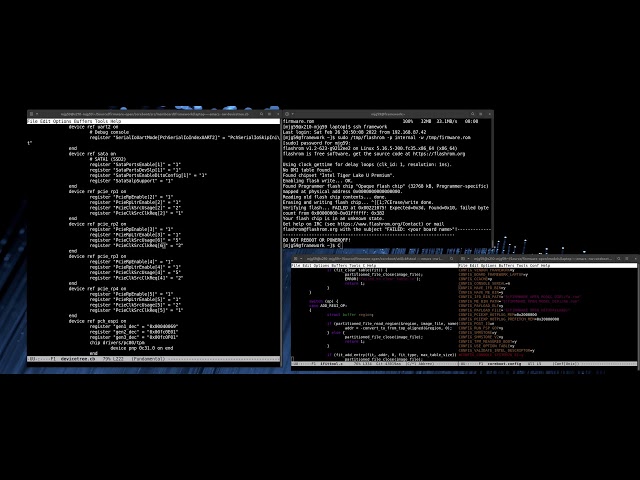
Task: Open File menu in ifittool.c emacs
Action: click(x=296, y=265)
